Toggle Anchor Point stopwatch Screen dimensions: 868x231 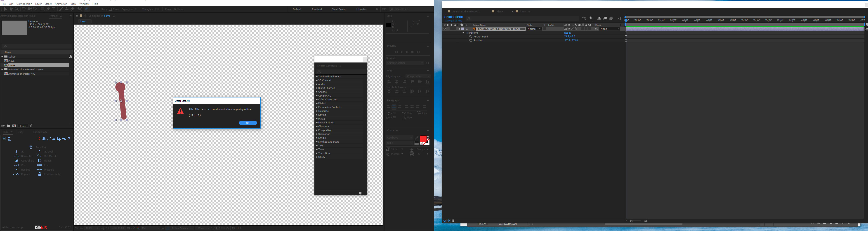point(471,37)
